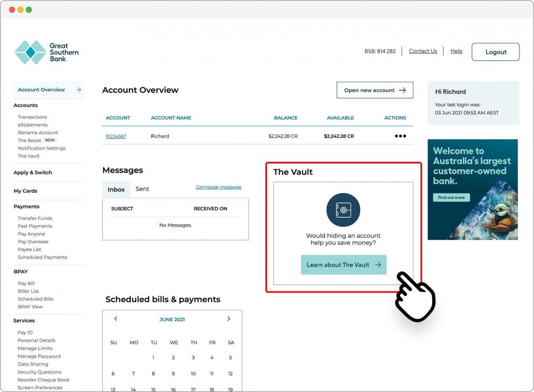This screenshot has width=534, height=392.
Task: Click Learn about The Vault button
Action: point(343,265)
